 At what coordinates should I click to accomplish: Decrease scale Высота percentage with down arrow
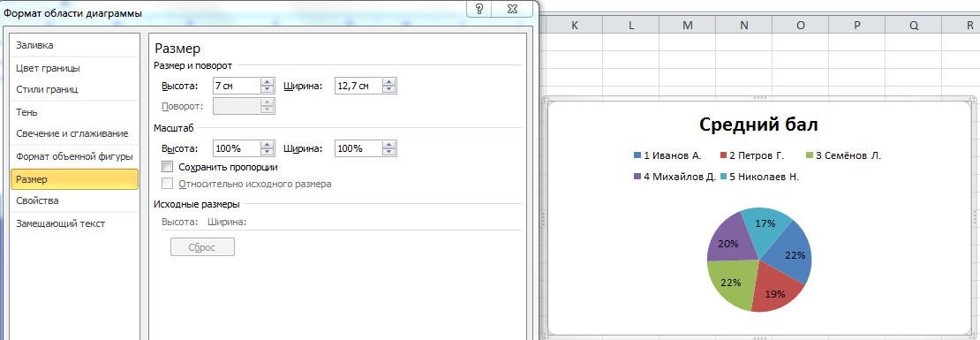coord(268,153)
